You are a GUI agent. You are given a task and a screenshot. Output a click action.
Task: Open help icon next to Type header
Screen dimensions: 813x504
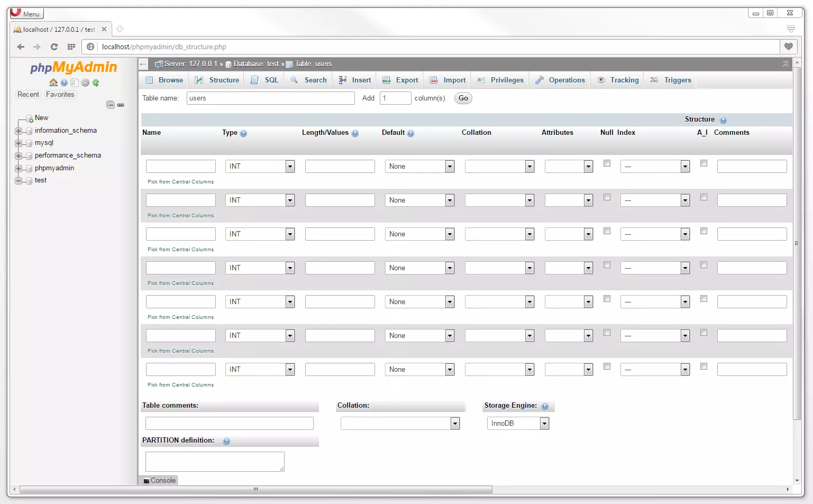point(243,133)
